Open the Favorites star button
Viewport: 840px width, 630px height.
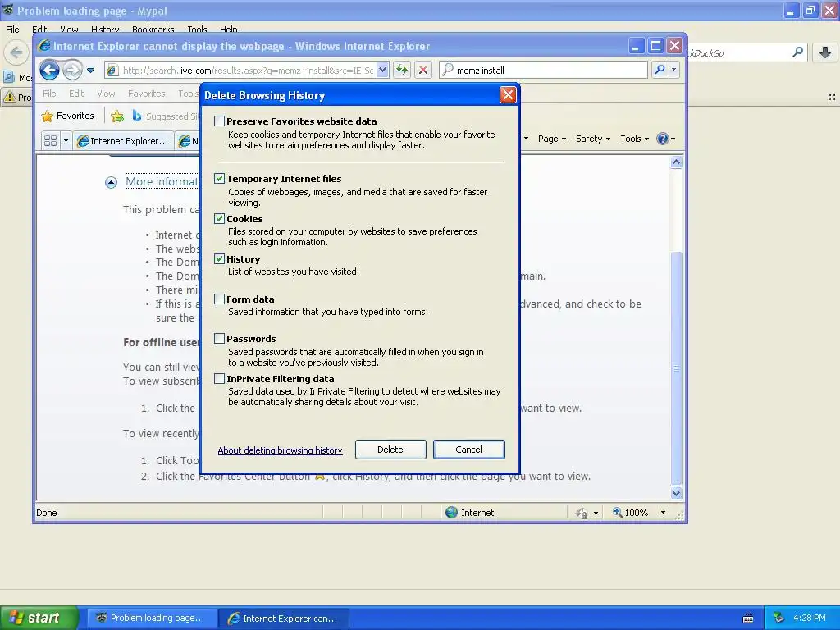point(67,116)
